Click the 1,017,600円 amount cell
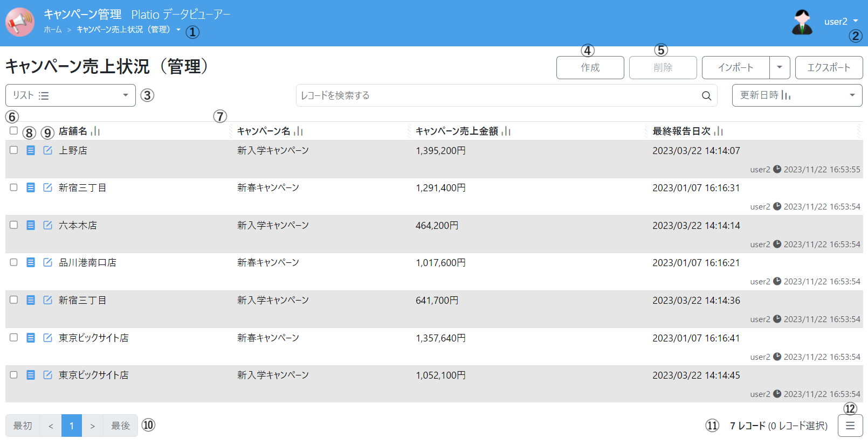The image size is (868, 446). [440, 263]
